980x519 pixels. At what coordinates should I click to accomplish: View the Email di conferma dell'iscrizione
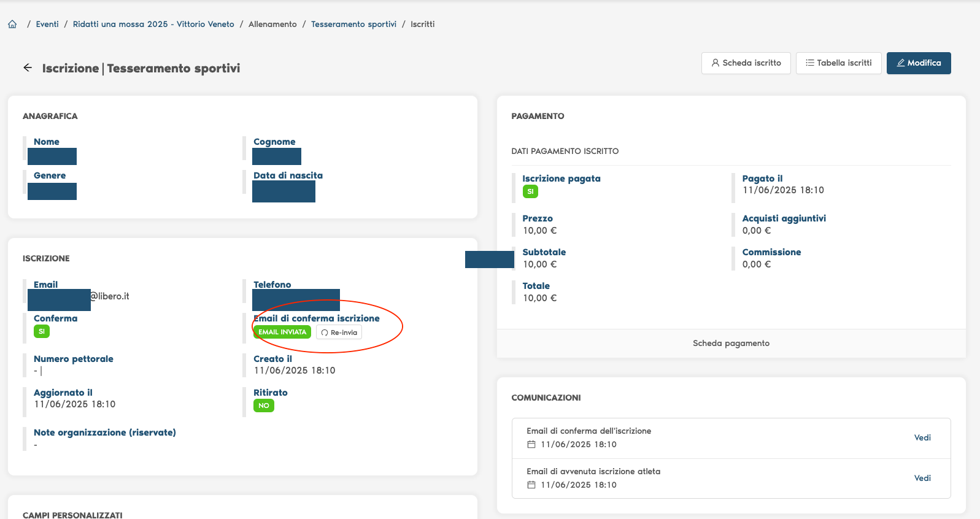click(922, 438)
